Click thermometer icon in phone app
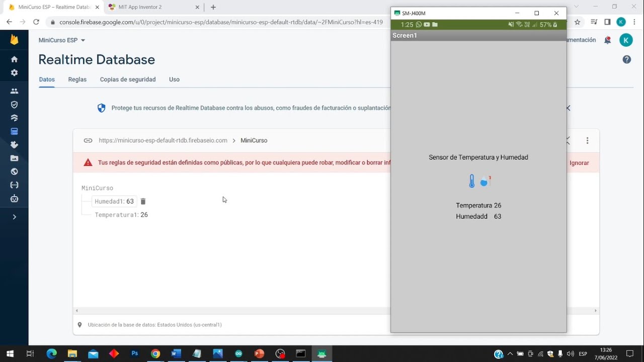The width and height of the screenshot is (644, 362). [x=472, y=181]
